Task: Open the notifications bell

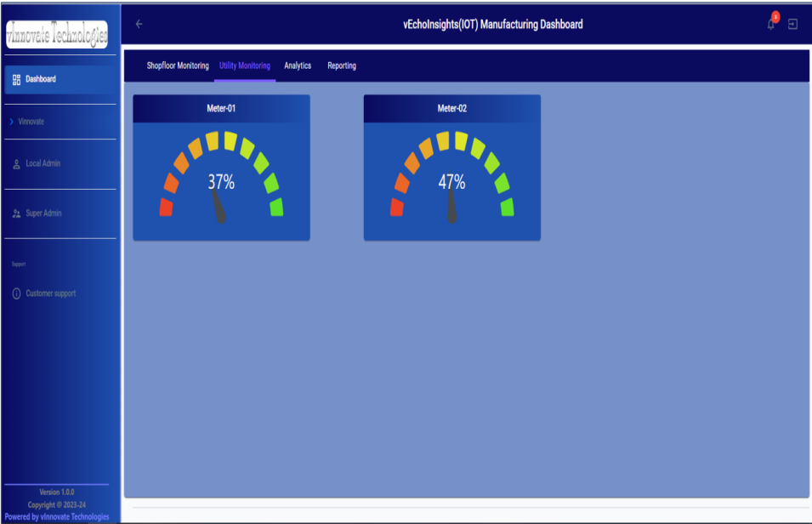Action: [770, 25]
